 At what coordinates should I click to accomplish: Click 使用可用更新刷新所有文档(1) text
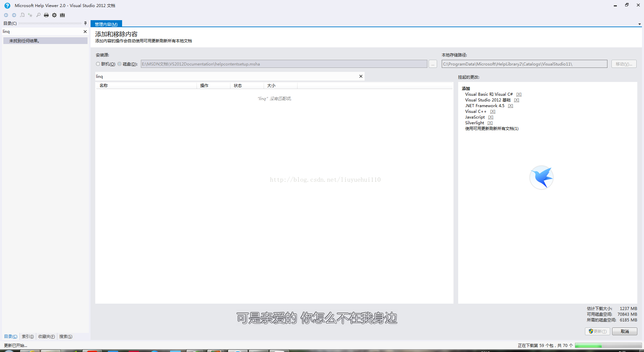tap(492, 129)
